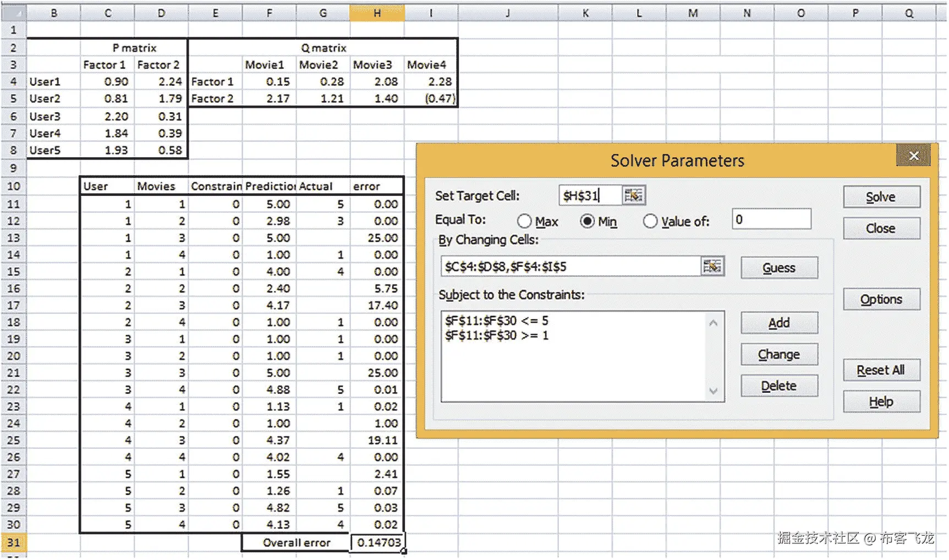The height and width of the screenshot is (560, 949).
Task: Click the negative value (0.47) cell
Action: (431, 99)
